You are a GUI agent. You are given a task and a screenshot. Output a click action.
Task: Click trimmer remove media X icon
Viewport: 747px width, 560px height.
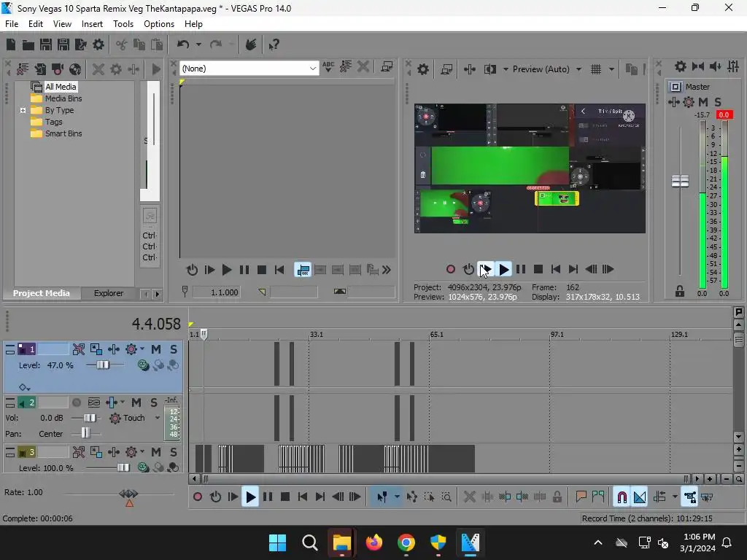[x=363, y=66]
